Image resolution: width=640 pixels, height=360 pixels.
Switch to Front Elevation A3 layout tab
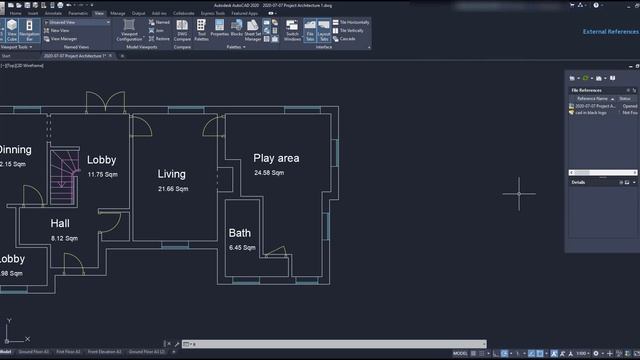click(104, 352)
